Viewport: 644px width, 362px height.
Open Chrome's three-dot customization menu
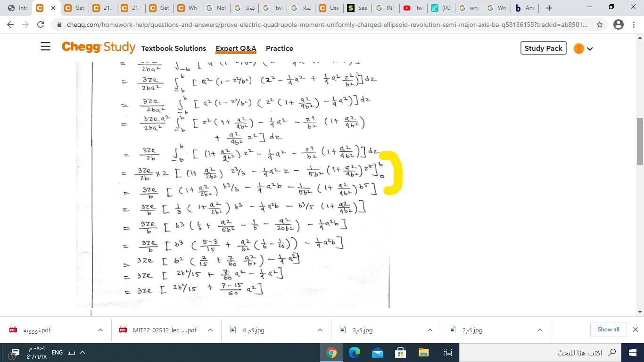coord(634,24)
